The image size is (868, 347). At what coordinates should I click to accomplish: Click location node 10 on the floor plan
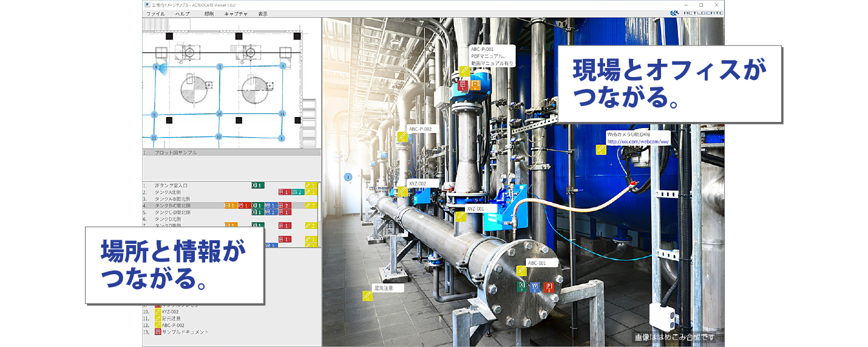(x=219, y=113)
